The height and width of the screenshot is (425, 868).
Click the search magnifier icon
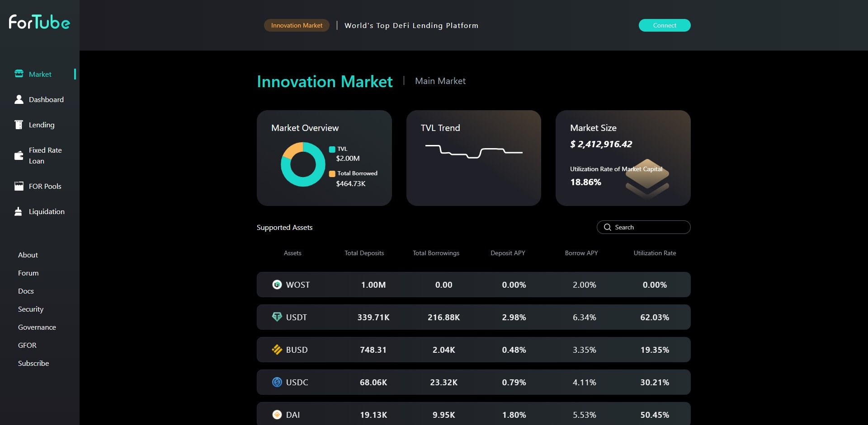pyautogui.click(x=608, y=227)
